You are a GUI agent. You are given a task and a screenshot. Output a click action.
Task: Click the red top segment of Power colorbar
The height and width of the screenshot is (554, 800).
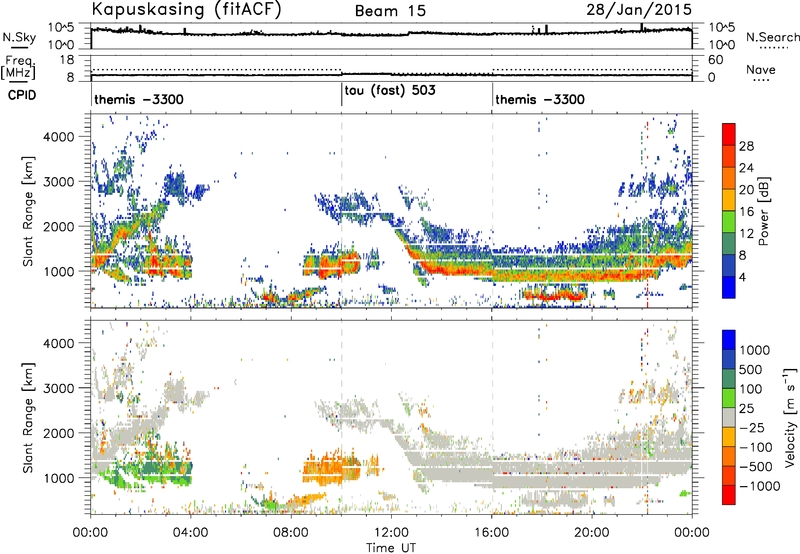[x=729, y=134]
